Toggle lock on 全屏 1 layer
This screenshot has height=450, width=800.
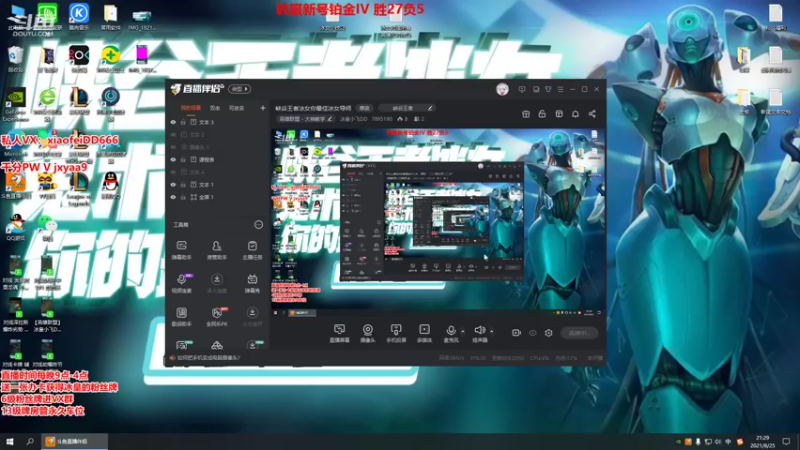click(x=183, y=197)
